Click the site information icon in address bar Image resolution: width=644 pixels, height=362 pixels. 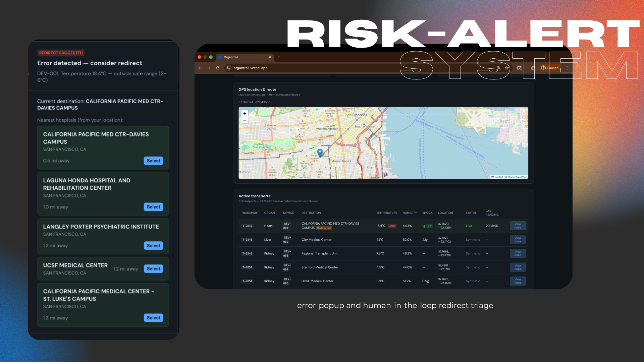click(228, 68)
